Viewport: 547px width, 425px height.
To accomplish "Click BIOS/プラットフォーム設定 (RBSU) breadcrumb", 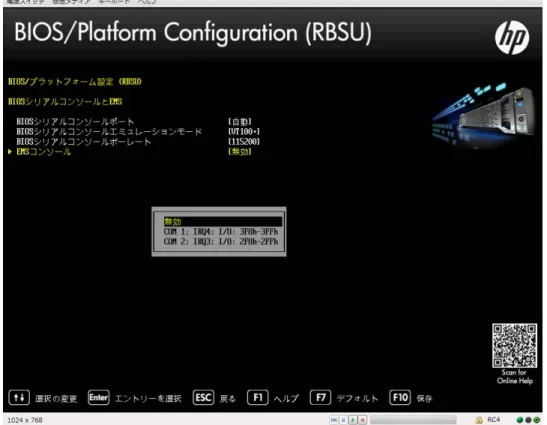I will tap(75, 82).
